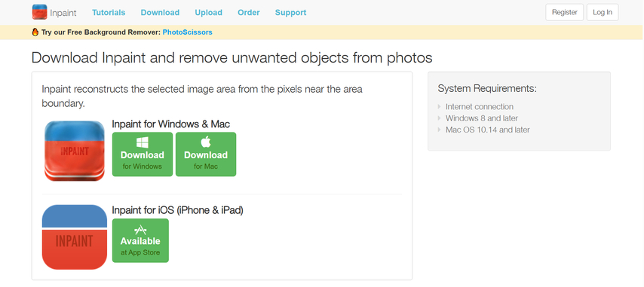Open the PhotoScissors link
The image size is (644, 287).
pyautogui.click(x=187, y=32)
